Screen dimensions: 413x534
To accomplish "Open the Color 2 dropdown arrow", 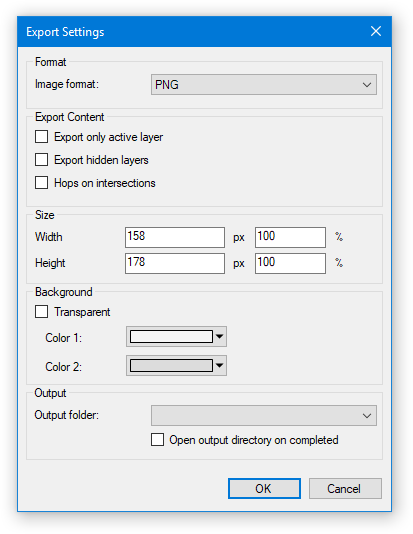I will [x=220, y=366].
